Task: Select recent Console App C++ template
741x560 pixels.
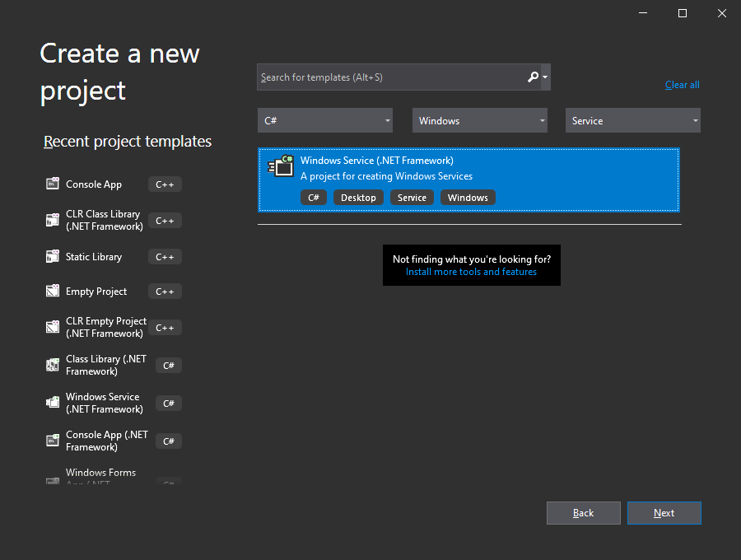Action: [x=114, y=184]
